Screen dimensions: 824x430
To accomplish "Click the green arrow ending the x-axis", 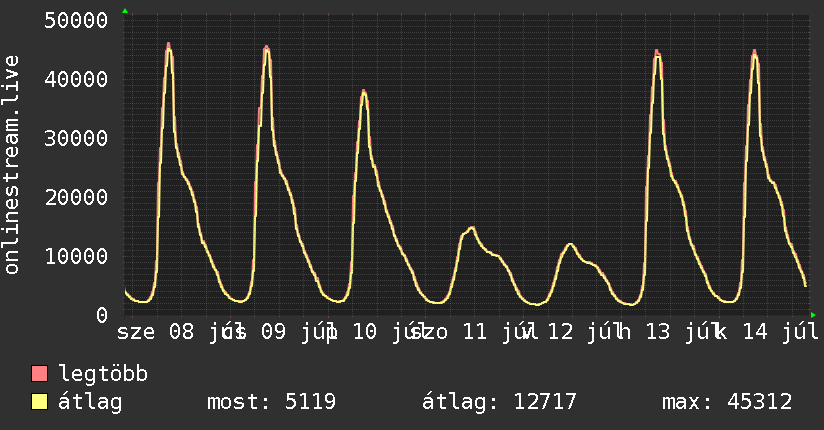I will pyautogui.click(x=813, y=315).
